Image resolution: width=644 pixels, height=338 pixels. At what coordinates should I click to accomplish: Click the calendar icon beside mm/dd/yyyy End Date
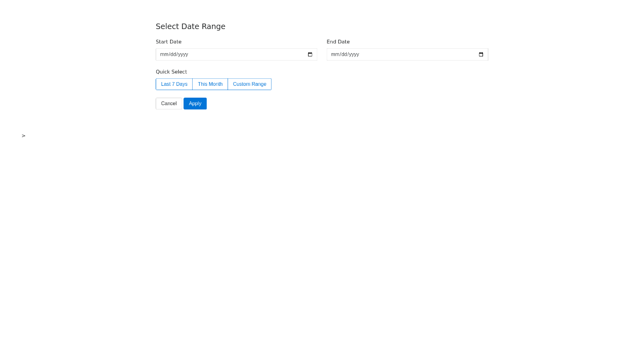(480, 54)
